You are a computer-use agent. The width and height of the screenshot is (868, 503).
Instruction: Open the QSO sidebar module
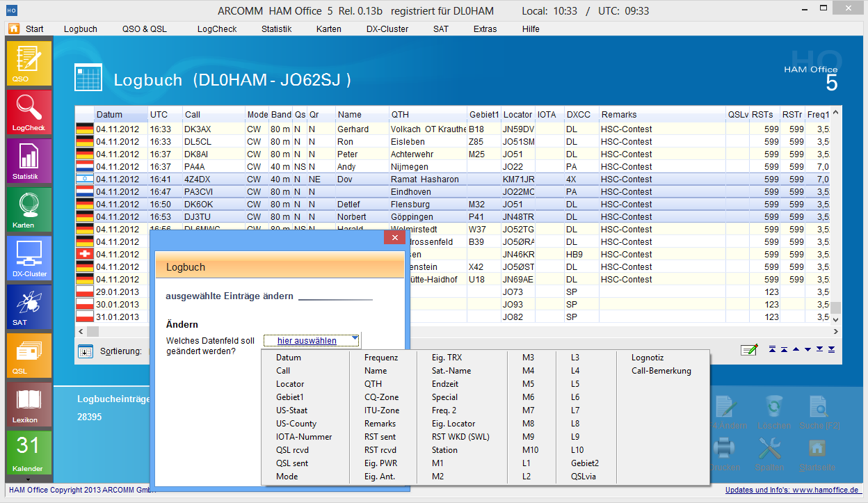coord(29,63)
